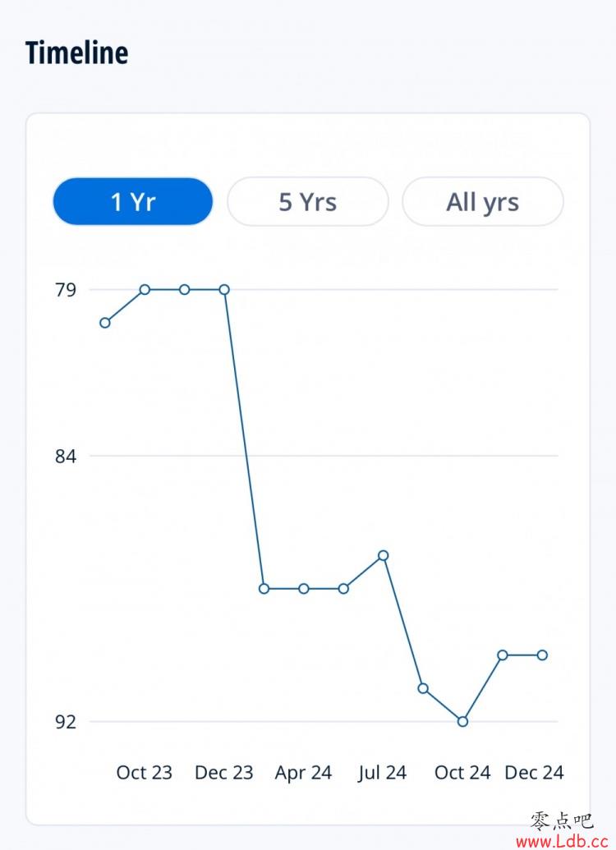Screen dimensions: 616x850
Task: Click the 79 y-axis label
Action: coord(66,290)
